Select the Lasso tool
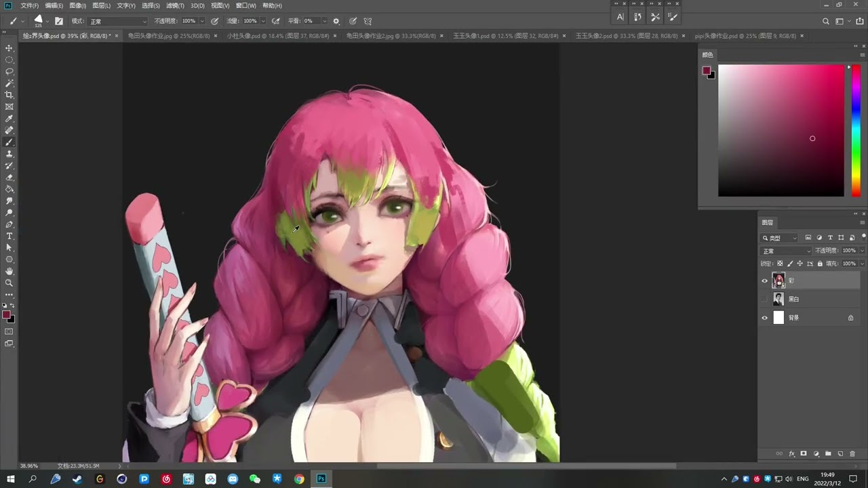 tap(9, 71)
